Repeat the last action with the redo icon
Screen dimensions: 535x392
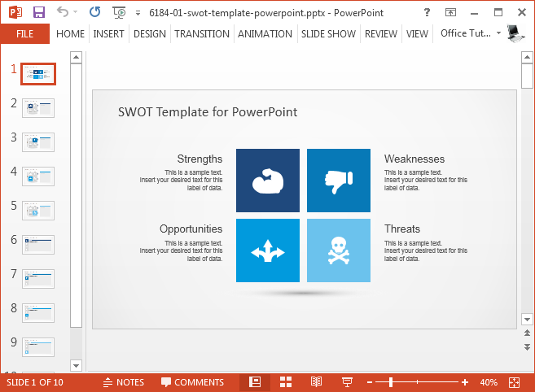(x=94, y=12)
